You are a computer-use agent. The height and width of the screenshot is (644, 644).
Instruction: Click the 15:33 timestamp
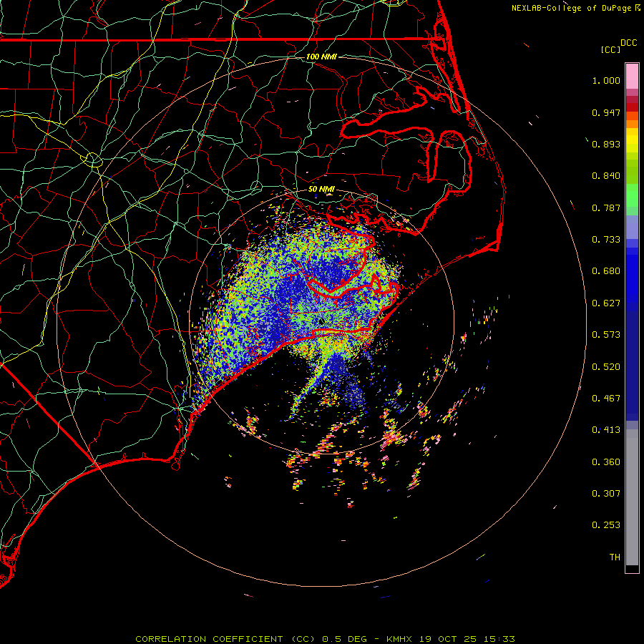tap(499, 639)
